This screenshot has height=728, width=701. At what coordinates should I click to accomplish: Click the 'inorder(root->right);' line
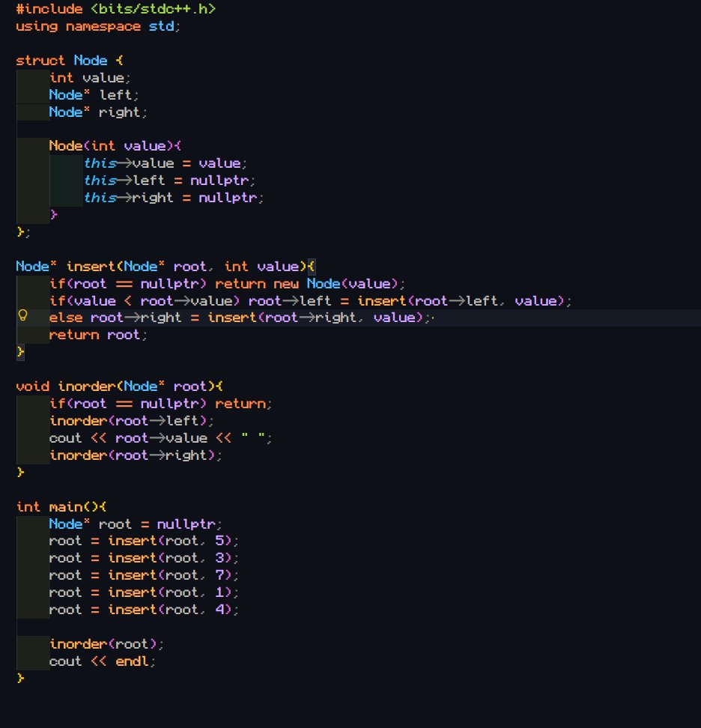click(x=136, y=455)
